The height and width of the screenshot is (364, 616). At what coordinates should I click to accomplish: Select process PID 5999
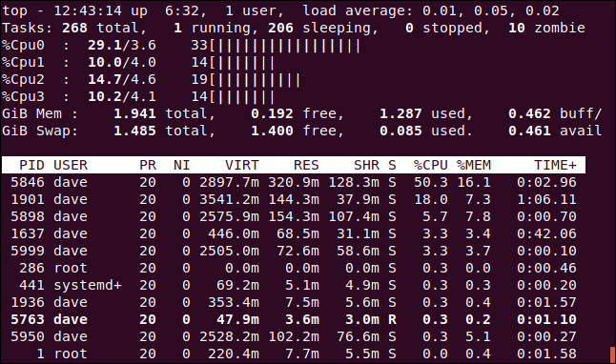pyautogui.click(x=294, y=251)
